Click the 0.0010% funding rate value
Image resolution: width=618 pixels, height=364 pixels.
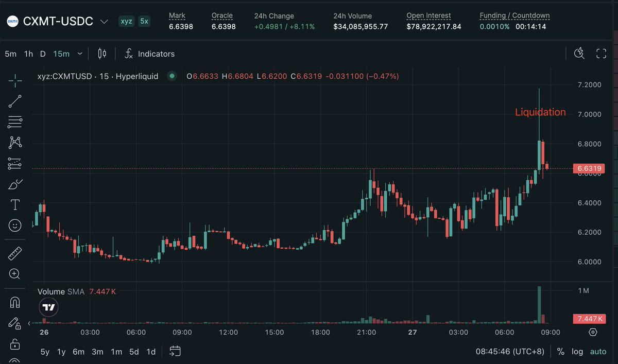click(494, 26)
